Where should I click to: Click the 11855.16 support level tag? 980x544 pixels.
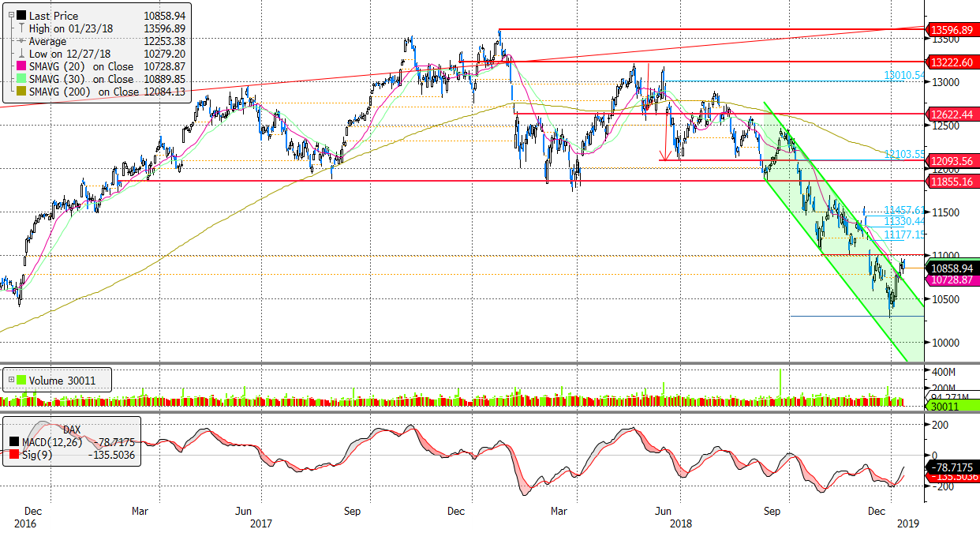tap(953, 182)
